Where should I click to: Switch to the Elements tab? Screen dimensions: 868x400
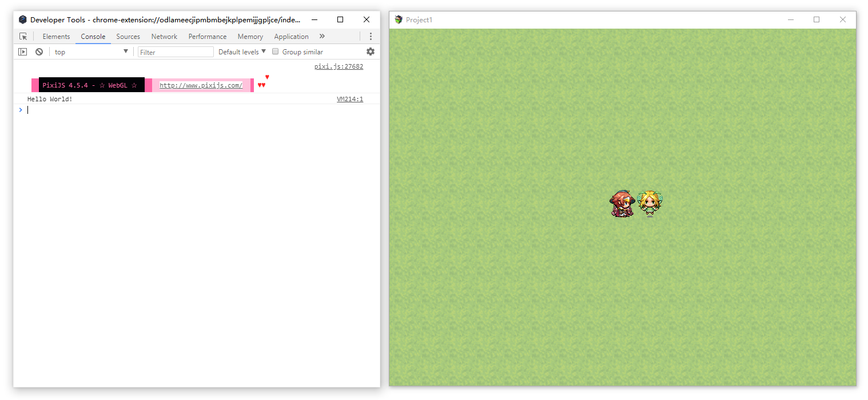pos(56,36)
